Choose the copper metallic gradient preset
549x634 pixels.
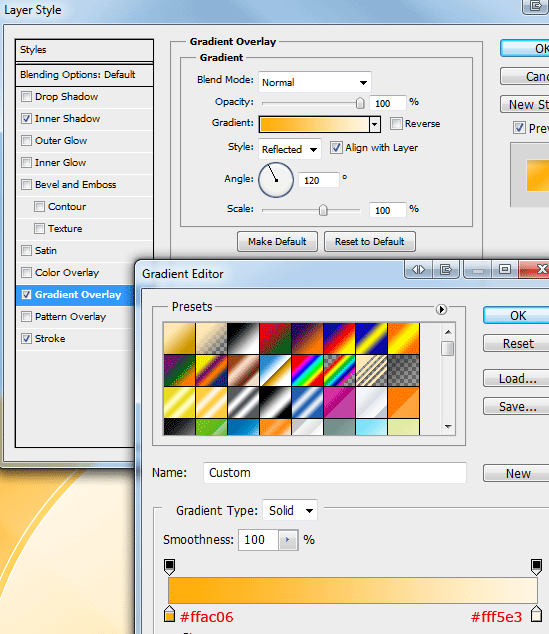tap(243, 370)
